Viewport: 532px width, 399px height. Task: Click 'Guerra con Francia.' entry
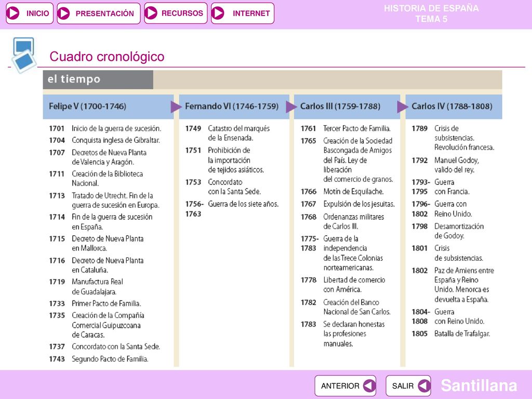click(x=452, y=187)
